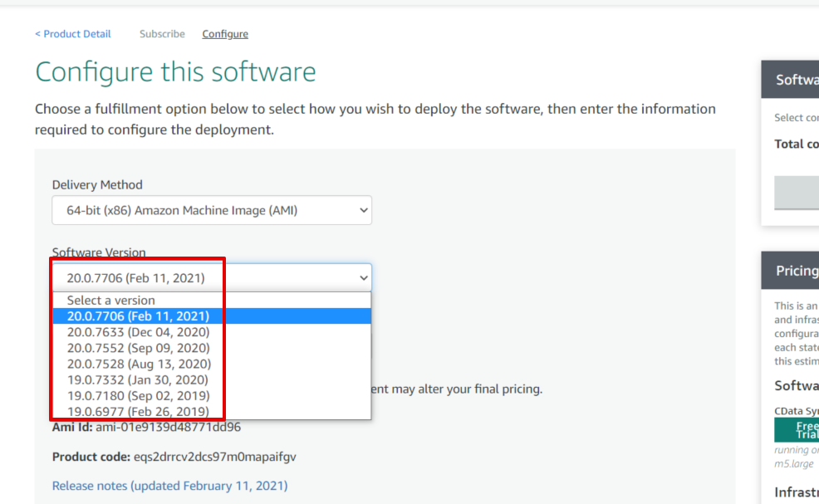This screenshot has width=819, height=504.
Task: Select version 20.0.7528 (Aug 13, 2020)
Action: point(212,364)
